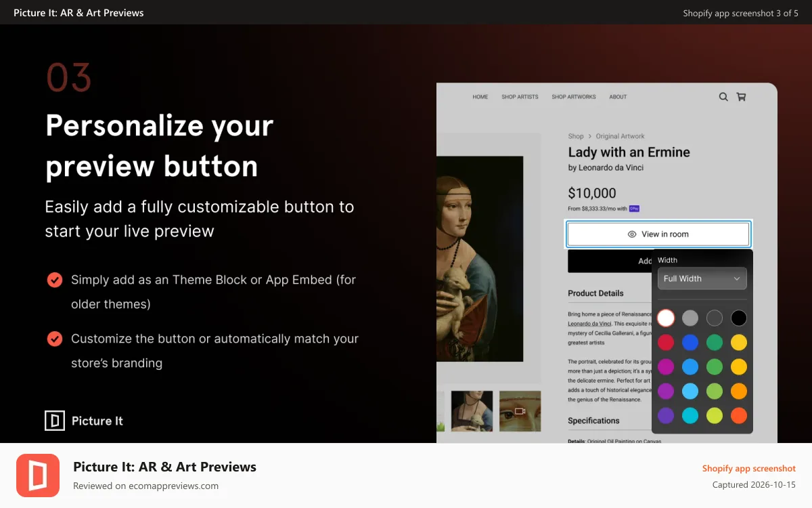Select the eye close-up video thumbnail
812x508 pixels.
coord(520,411)
